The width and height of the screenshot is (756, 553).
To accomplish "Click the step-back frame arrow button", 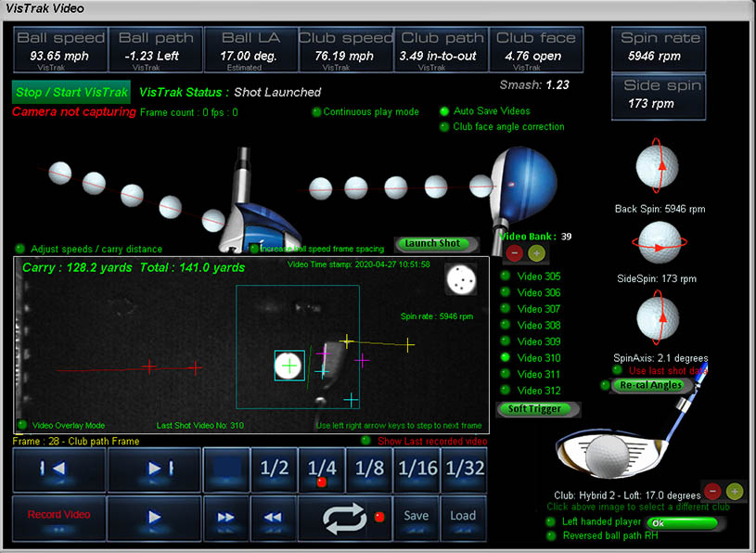I will (58, 469).
